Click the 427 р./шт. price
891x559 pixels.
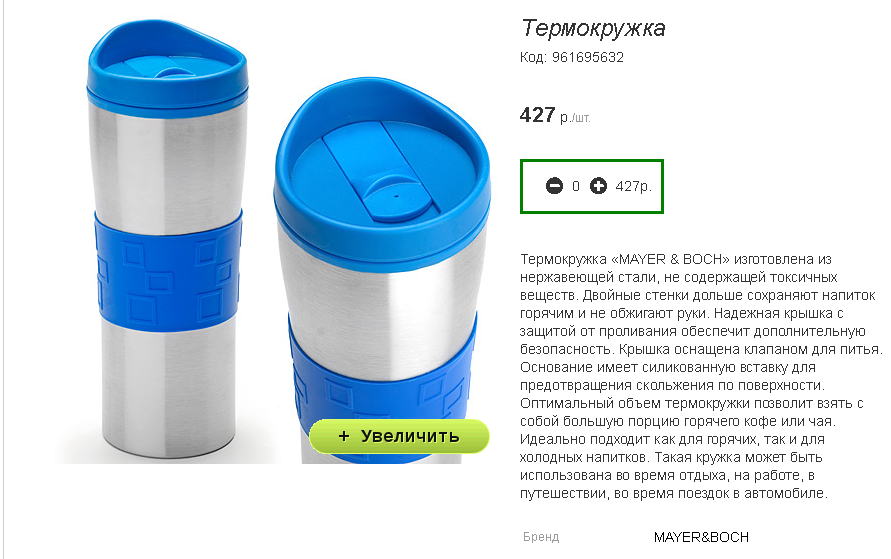[555, 115]
